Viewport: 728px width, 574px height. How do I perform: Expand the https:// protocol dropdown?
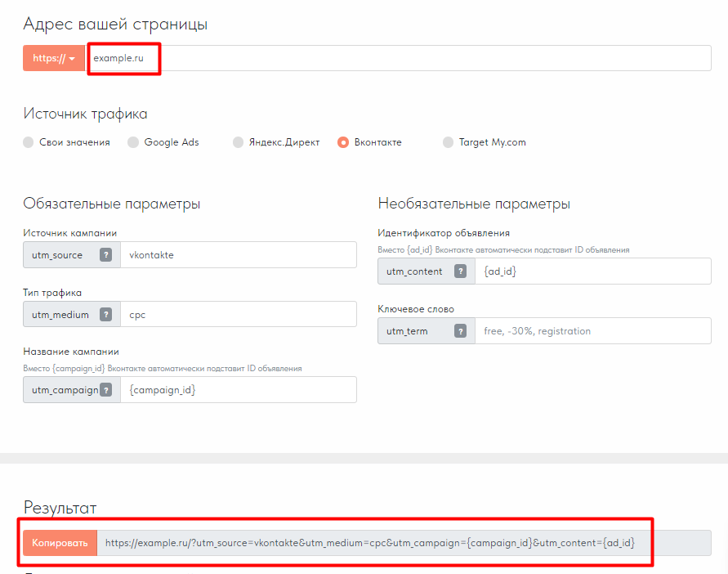pyautogui.click(x=54, y=59)
